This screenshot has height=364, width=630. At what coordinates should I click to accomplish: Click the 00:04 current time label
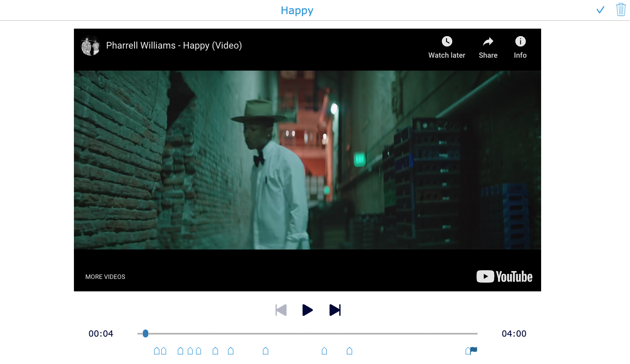101,334
